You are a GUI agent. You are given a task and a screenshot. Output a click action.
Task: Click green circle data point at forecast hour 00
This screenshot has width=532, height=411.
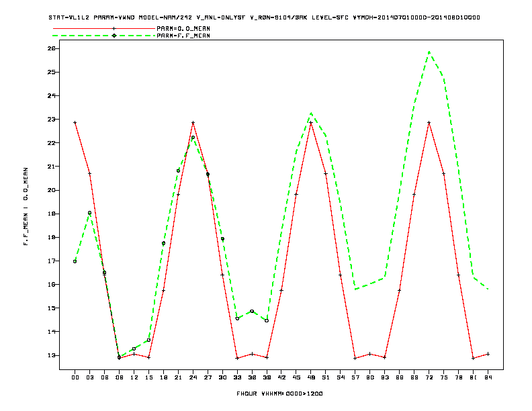75,261
